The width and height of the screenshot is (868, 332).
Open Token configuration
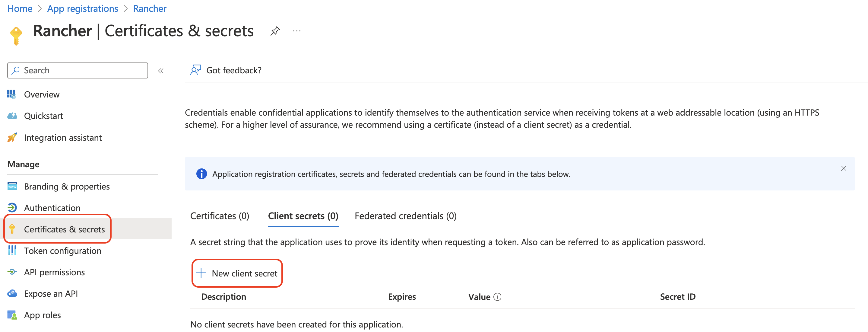(x=62, y=251)
